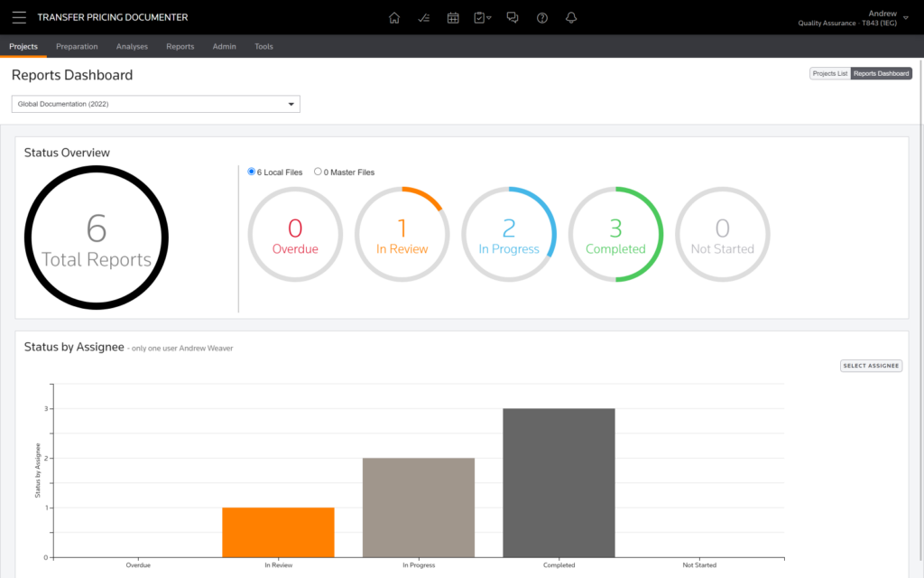Select the 6 Local Files radio button
The image size is (924, 578).
click(x=251, y=172)
